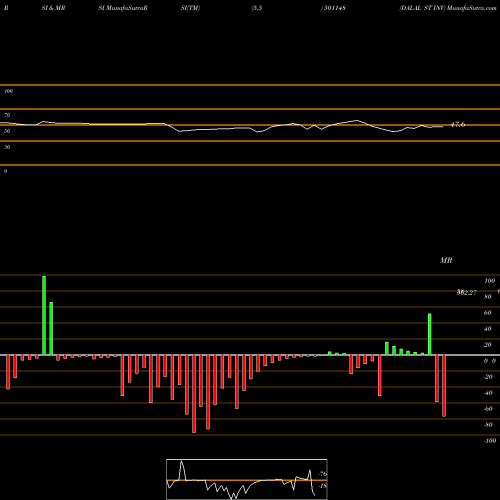The height and width of the screenshot is (500, 500).
Task: Click the MR axis label 20
Action: pos(487,345)
